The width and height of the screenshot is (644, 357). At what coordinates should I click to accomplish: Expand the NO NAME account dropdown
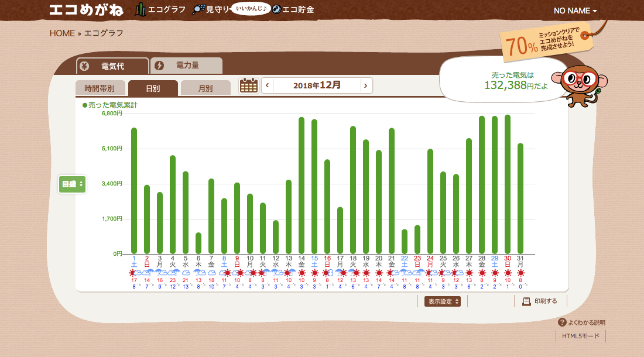coord(575,11)
